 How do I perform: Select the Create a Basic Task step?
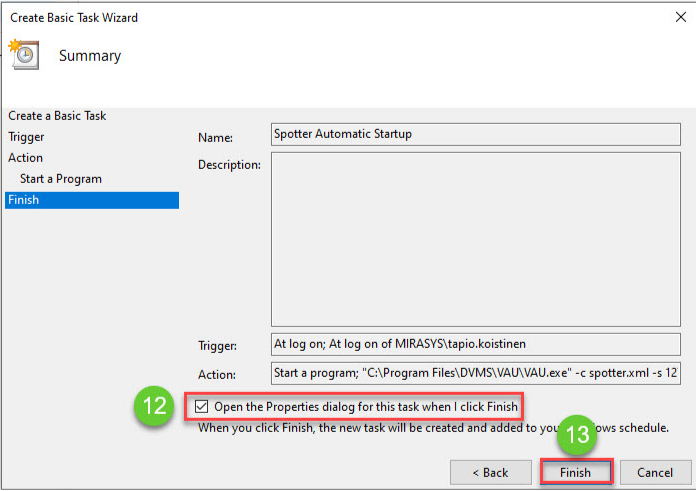pyautogui.click(x=57, y=116)
